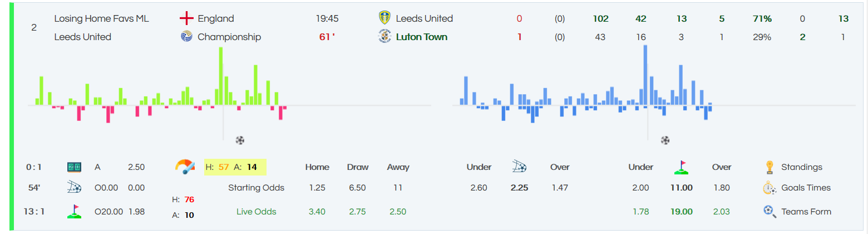The image size is (868, 234).
Task: Open Goals Times via the stopwatch icon
Action: click(x=770, y=188)
